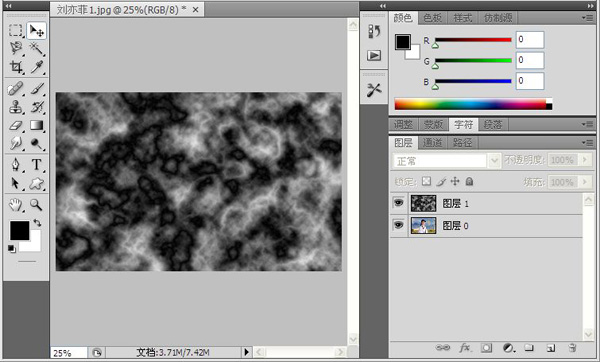Viewport: 600px width, 362px height.
Task: Select the Smudge tool
Action: point(16,143)
